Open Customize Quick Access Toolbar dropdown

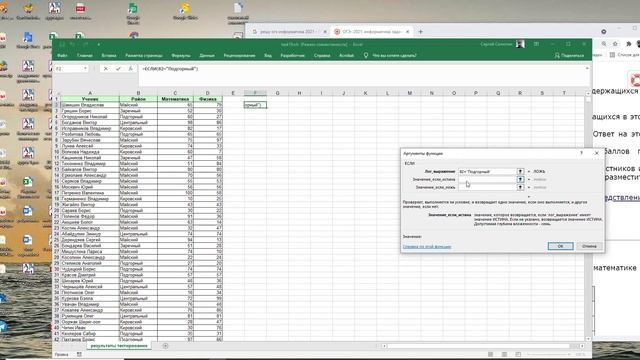(x=98, y=44)
